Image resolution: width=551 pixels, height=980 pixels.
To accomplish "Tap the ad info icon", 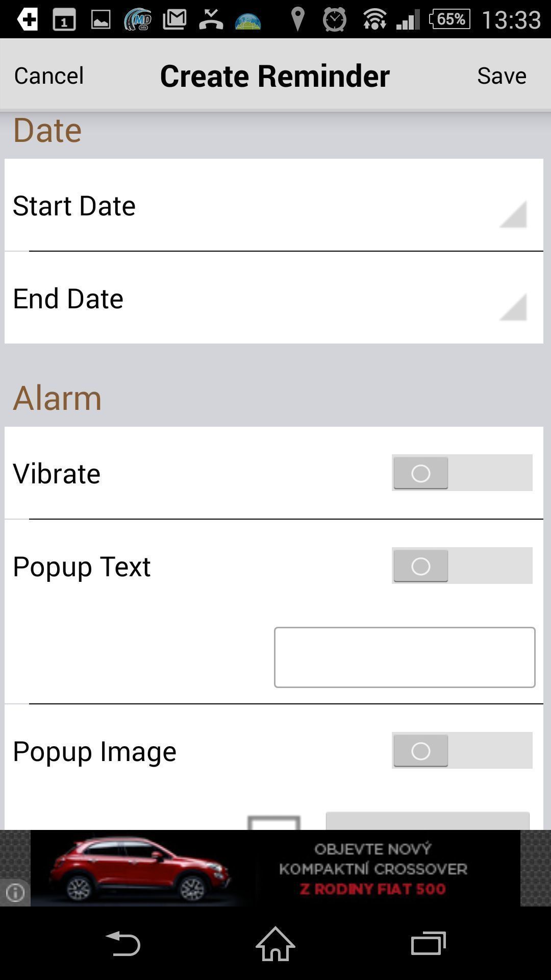I will (15, 893).
